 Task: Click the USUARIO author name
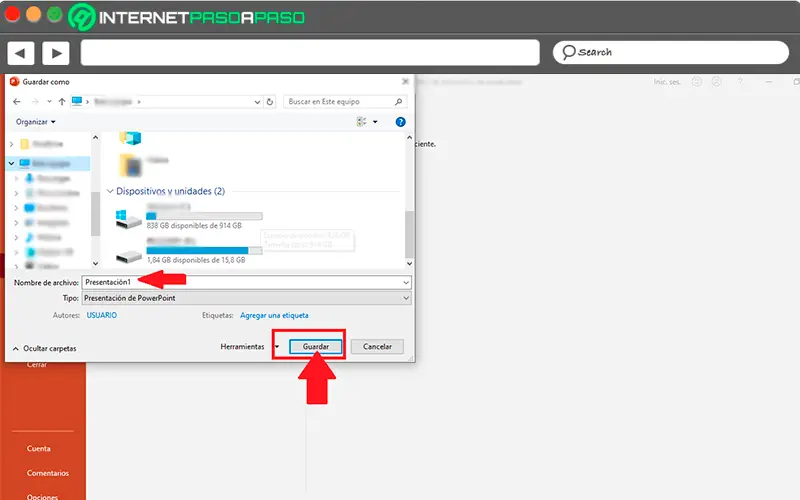coord(102,315)
